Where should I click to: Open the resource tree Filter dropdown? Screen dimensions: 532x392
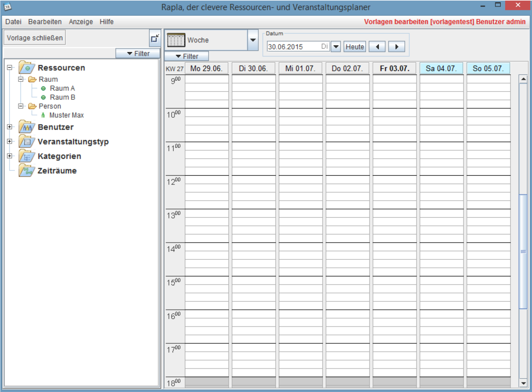point(138,53)
